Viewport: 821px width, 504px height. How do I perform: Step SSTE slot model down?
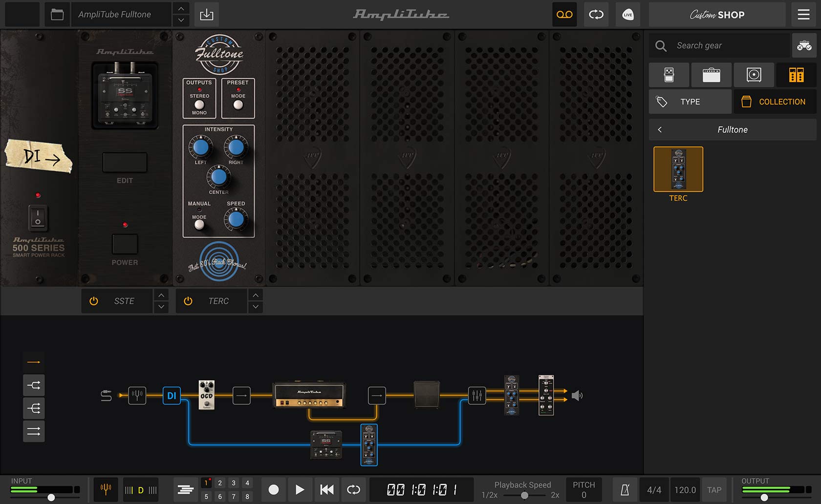coord(161,307)
